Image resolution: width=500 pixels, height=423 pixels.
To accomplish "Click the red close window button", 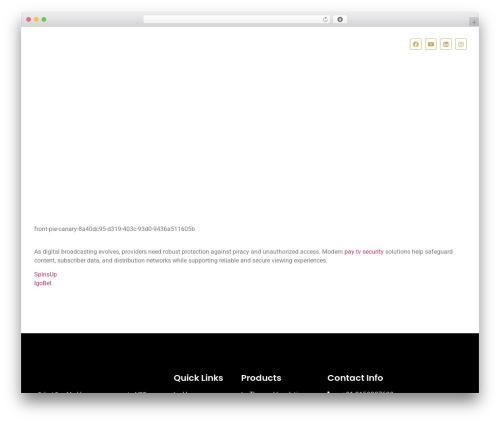I will 29,19.
